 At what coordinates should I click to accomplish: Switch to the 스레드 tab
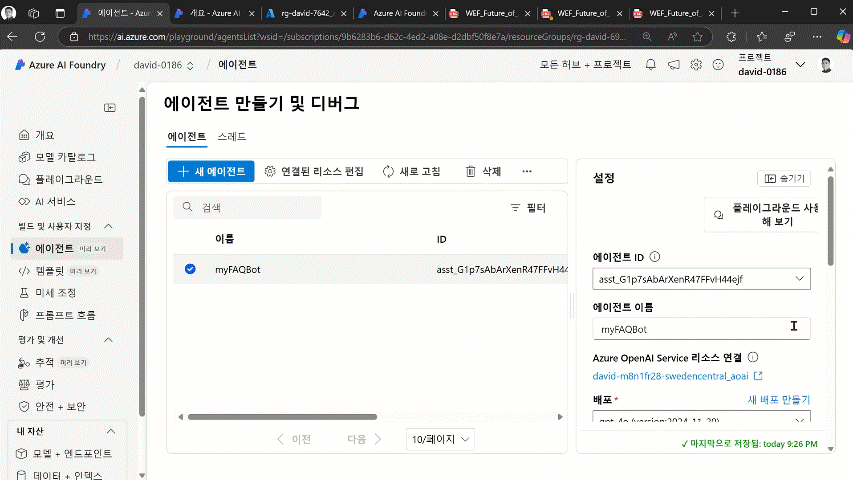tap(232, 136)
